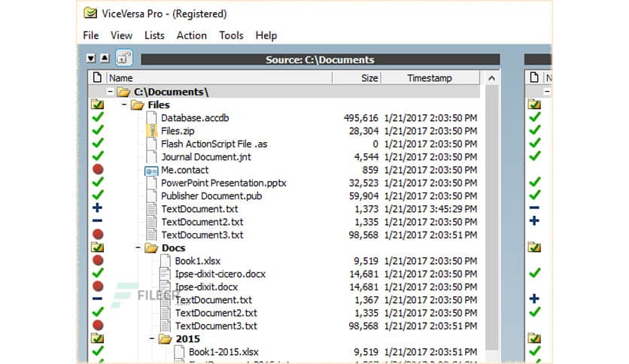This screenshot has height=364, width=629.
Task: Toggle the Docs folder checkbox in right panel
Action: coord(534,247)
